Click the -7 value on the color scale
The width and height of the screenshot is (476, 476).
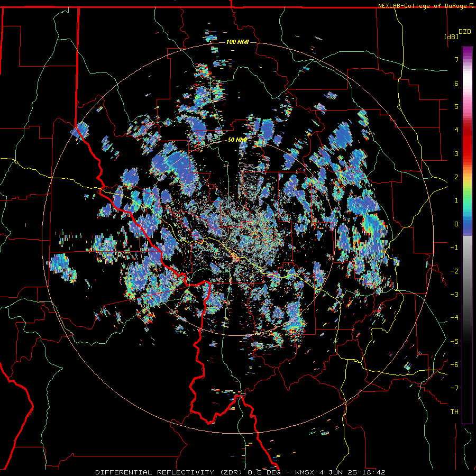tap(454, 388)
